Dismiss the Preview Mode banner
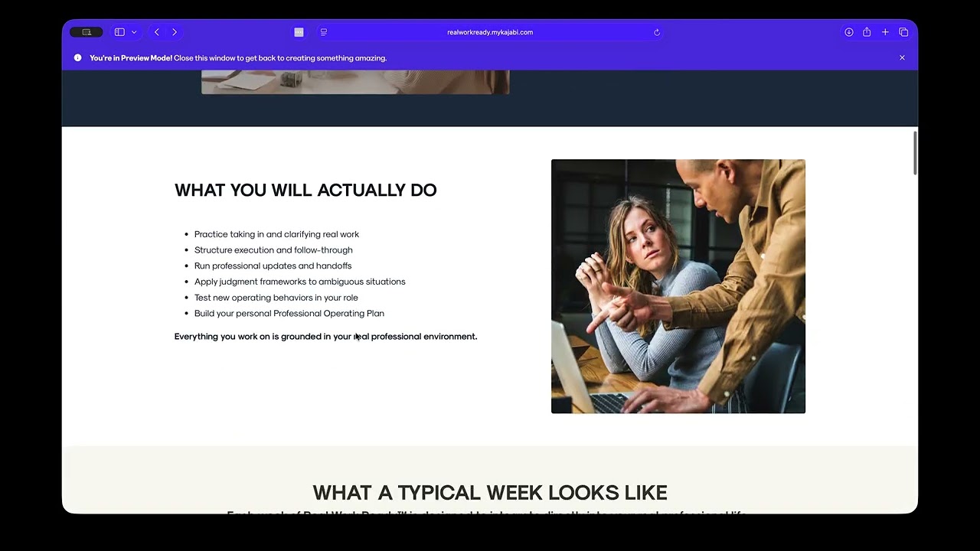The width and height of the screenshot is (980, 551). [902, 57]
